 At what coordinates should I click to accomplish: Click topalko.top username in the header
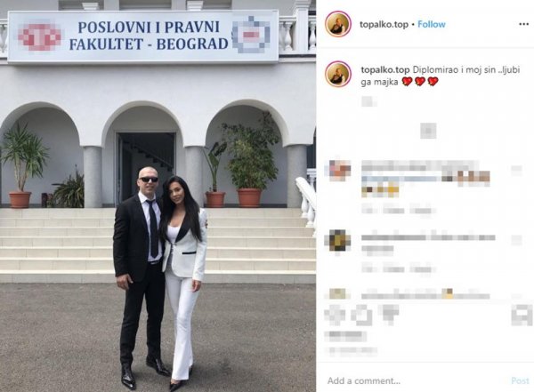[x=384, y=25]
